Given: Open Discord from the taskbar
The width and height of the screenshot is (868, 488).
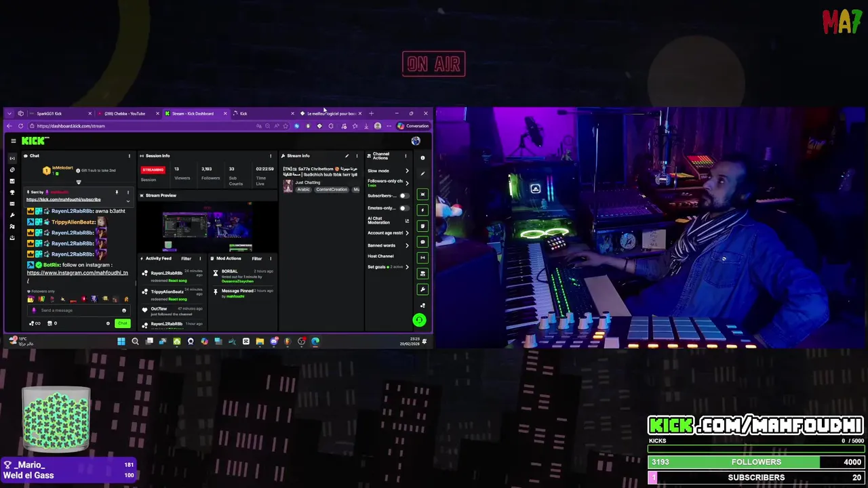Looking at the screenshot, I should pyautogui.click(x=274, y=342).
